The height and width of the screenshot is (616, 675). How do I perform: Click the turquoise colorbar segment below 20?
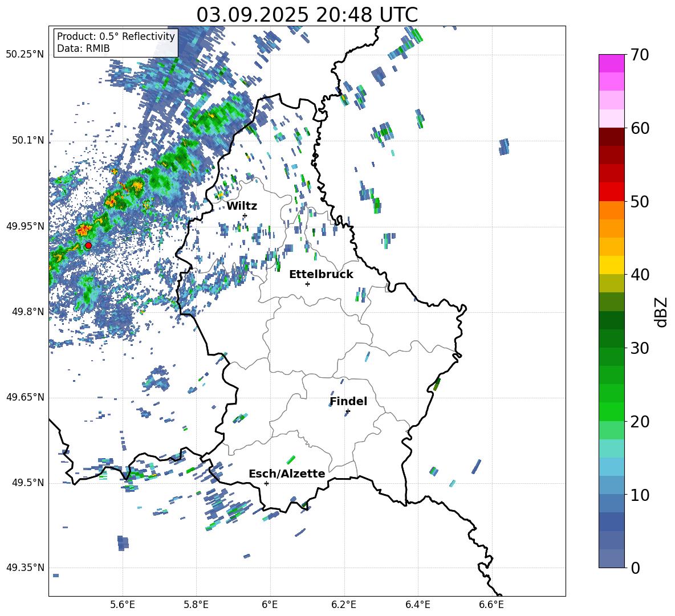pos(611,448)
